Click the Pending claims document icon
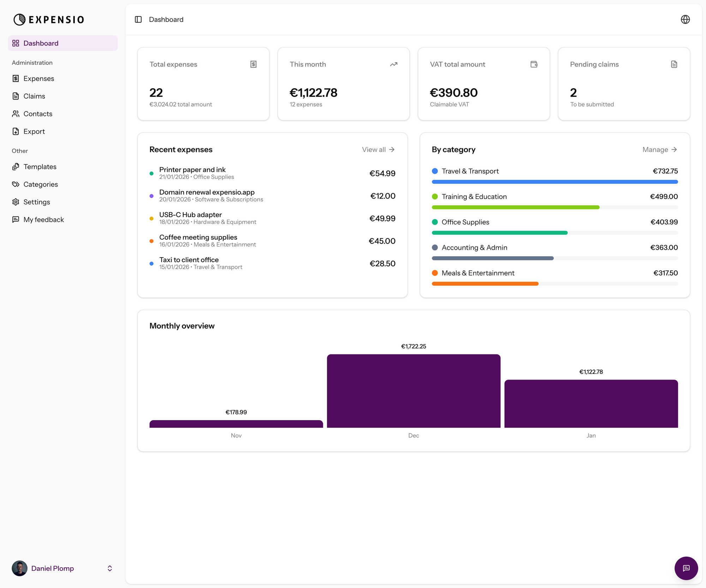Screen dimensions: 706x588 (x=674, y=64)
